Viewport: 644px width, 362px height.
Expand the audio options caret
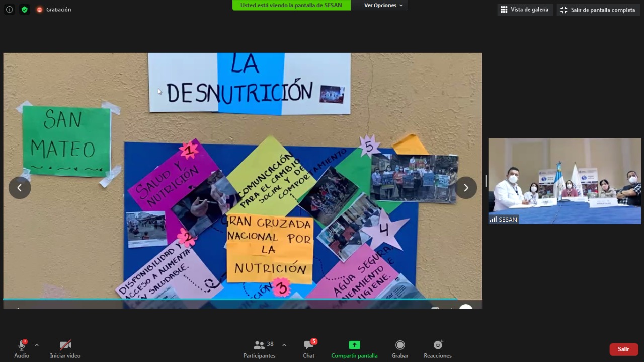coord(37,345)
